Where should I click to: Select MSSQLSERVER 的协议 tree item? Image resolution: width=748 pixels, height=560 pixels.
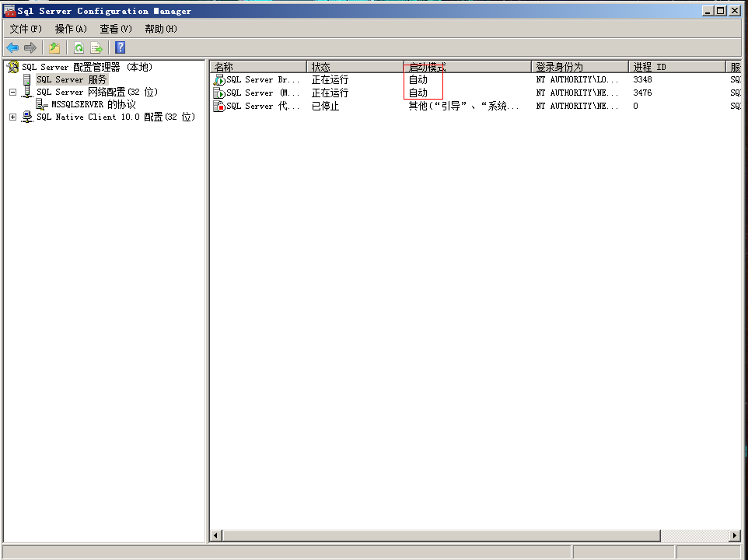coord(93,104)
